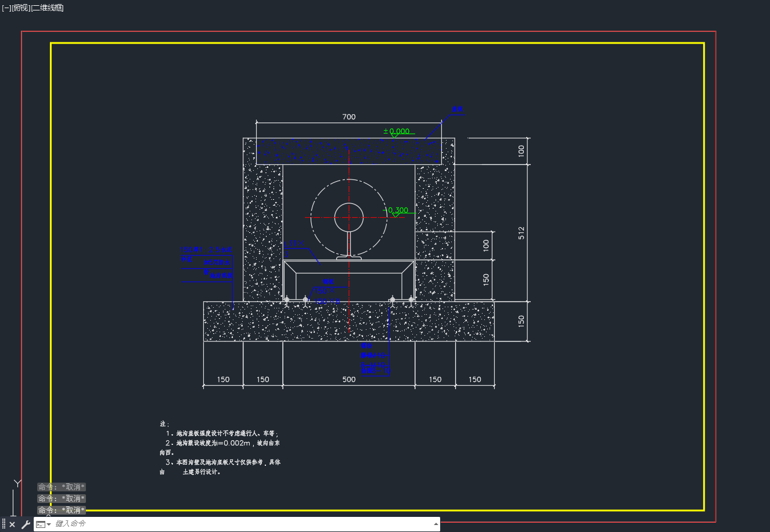
Task: Open the 俯视 view controls menu
Action: pos(21,8)
